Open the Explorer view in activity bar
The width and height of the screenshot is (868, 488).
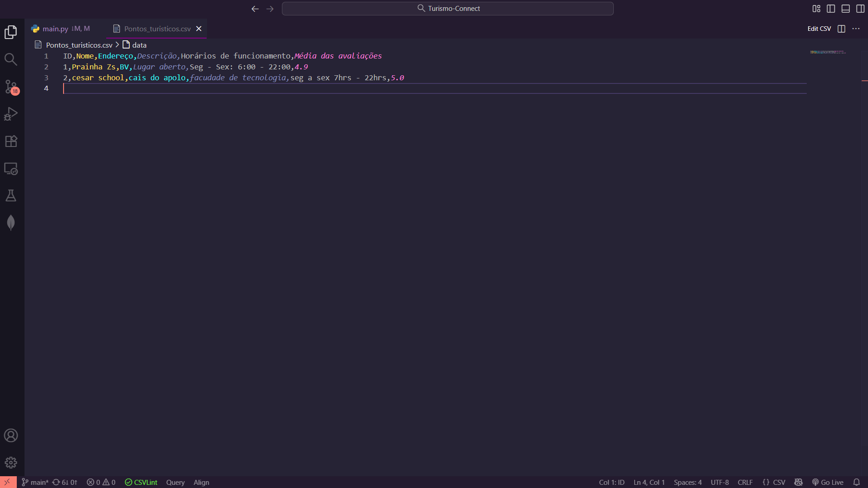11,32
